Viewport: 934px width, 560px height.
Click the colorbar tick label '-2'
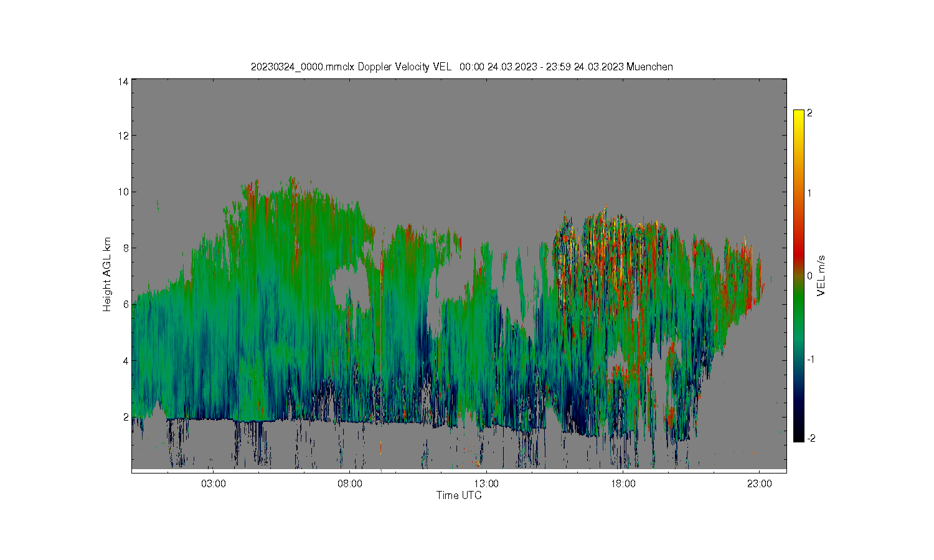click(811, 439)
